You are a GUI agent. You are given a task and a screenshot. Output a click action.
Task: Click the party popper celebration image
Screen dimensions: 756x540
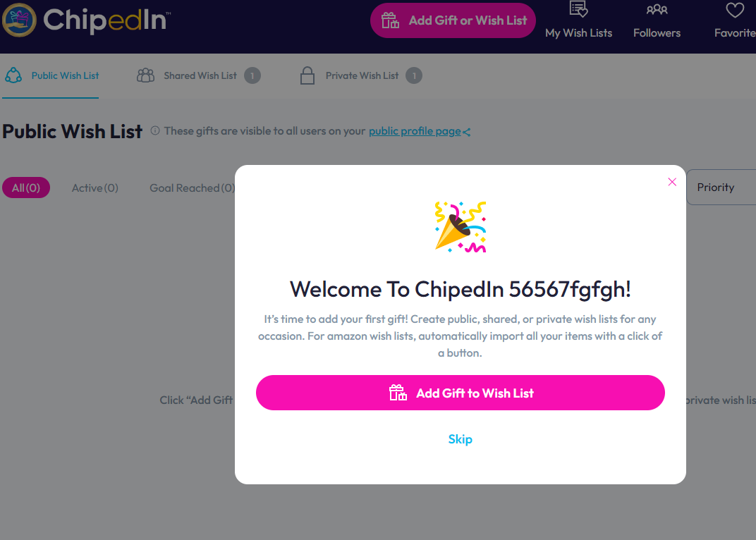click(461, 227)
